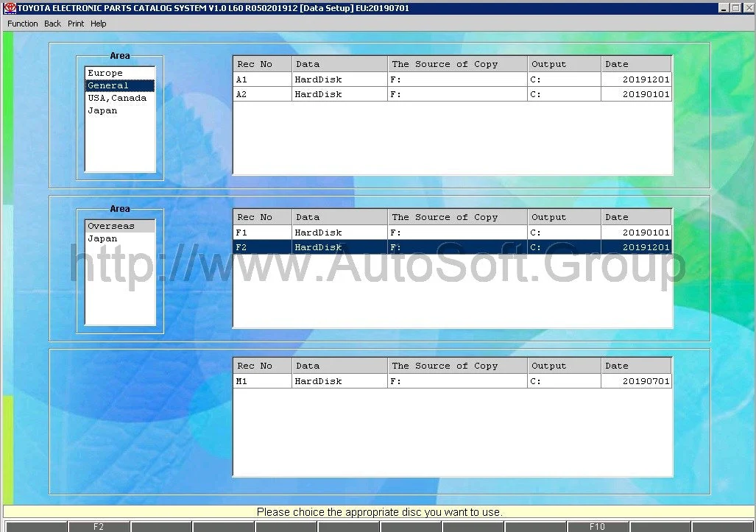This screenshot has height=532, width=756.
Task: Select Overseas in the second Area list
Action: tap(110, 226)
